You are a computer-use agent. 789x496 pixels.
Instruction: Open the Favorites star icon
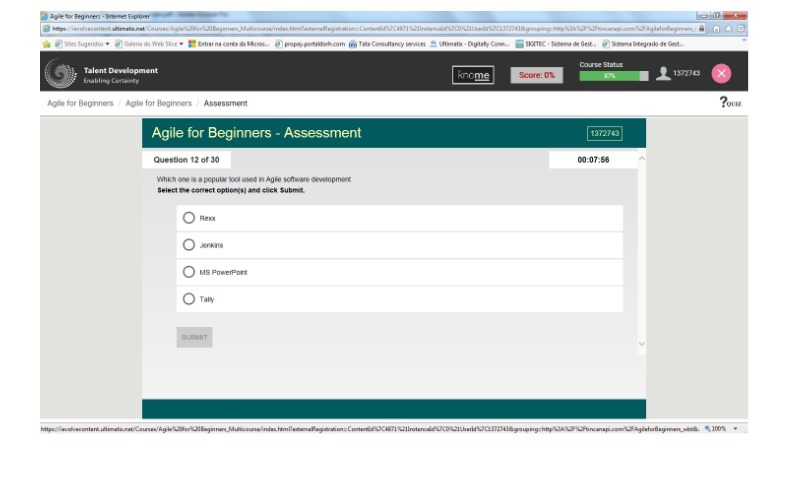click(728, 29)
